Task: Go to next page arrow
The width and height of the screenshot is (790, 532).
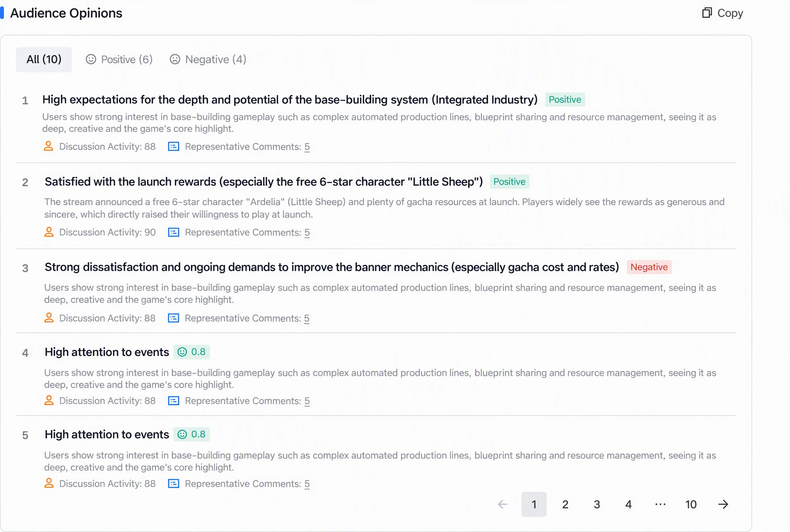Action: [723, 504]
